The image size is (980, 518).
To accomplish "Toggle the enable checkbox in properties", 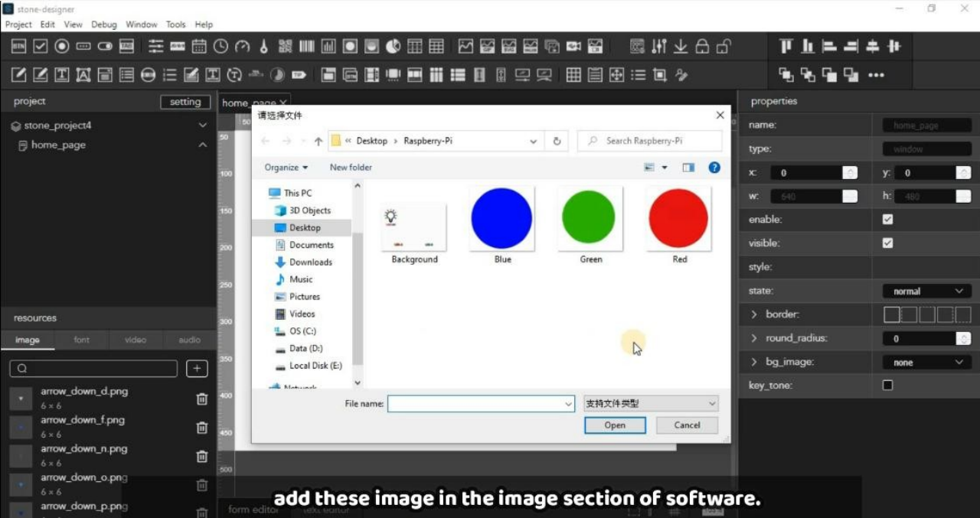I will 887,220.
